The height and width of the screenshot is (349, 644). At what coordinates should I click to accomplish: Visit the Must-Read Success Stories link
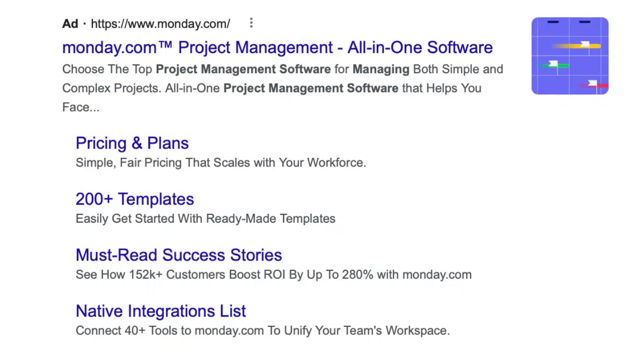coord(179,255)
